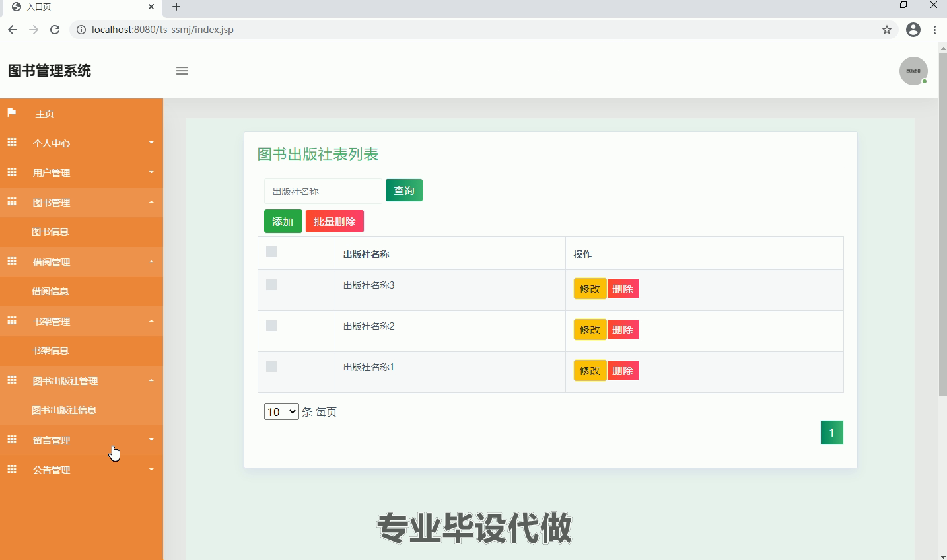The height and width of the screenshot is (560, 947).
Task: Tick the select-all checkbox in table header
Action: (x=271, y=252)
